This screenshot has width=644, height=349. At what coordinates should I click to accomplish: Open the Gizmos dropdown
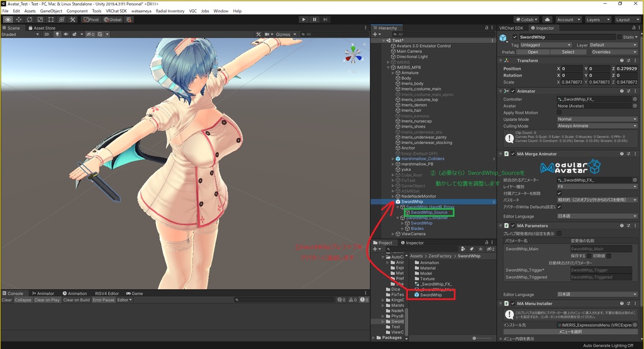coord(286,34)
